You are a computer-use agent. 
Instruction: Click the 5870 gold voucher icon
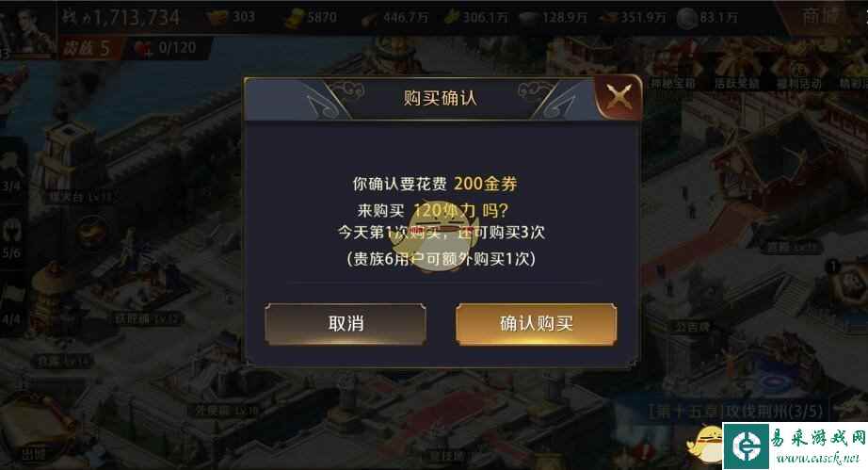tap(295, 19)
